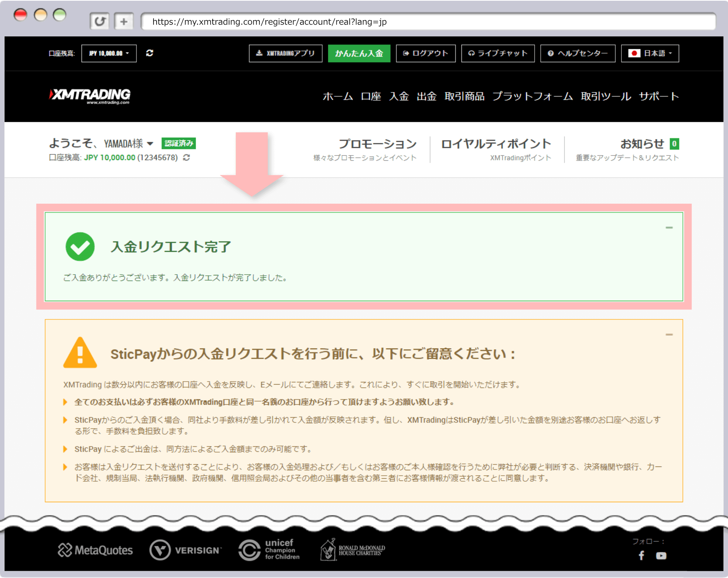Open the ライブチャット support
Screen dimensions: 728x578
pyautogui.click(x=471, y=53)
